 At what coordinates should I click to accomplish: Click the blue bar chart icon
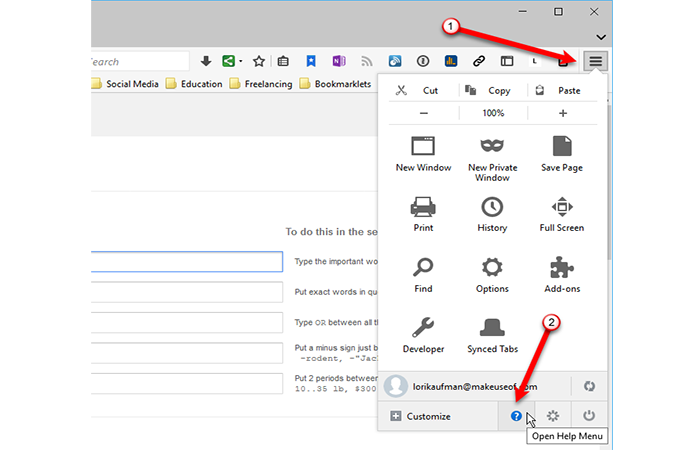coord(451,61)
